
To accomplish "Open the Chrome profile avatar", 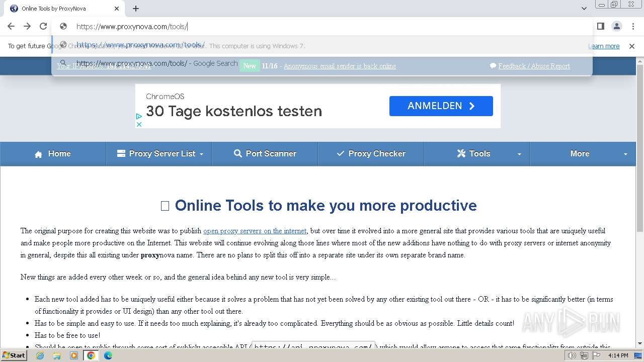I will click(x=616, y=26).
